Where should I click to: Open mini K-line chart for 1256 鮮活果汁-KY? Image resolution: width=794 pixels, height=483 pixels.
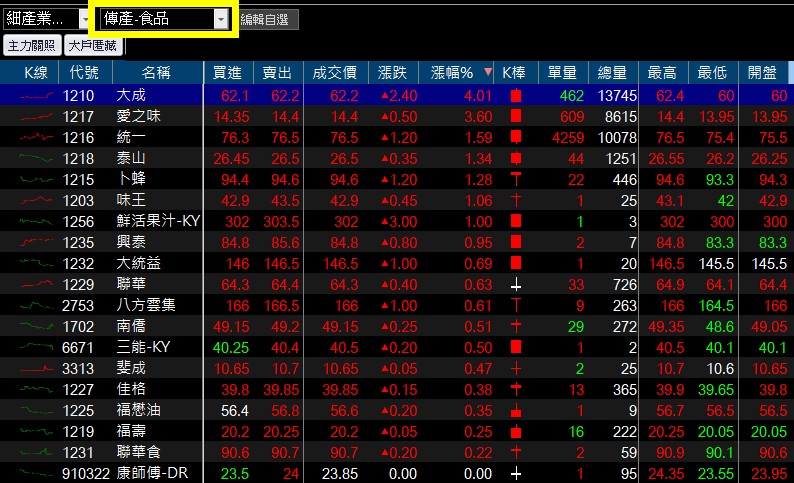point(36,221)
